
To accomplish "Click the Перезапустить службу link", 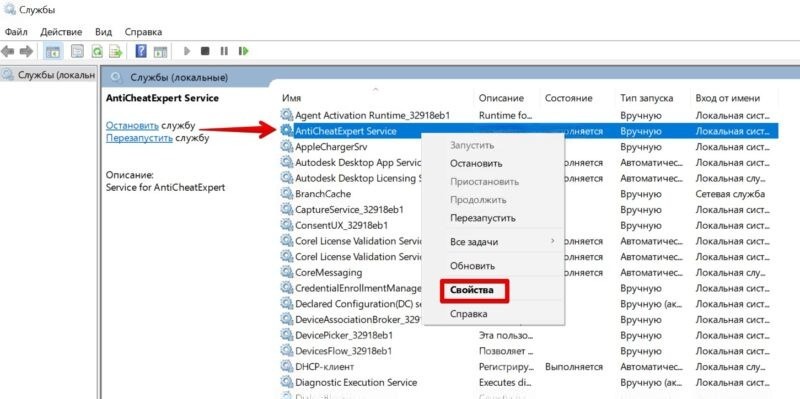I will click(139, 138).
